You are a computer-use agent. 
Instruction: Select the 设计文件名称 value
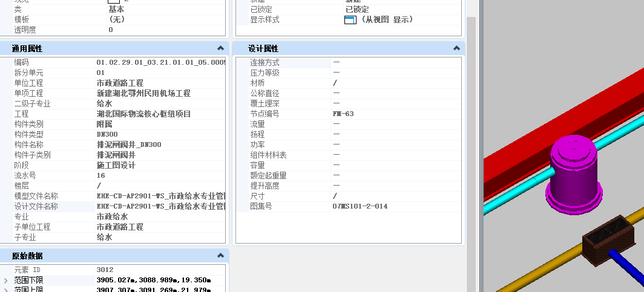pos(160,206)
